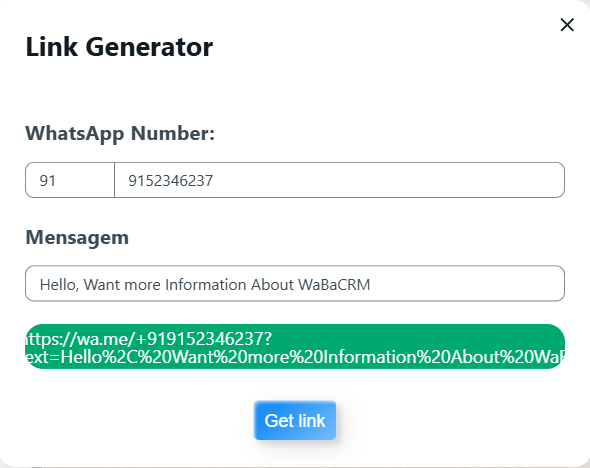This screenshot has height=468, width=590.
Task: Click the Get link button
Action: click(x=295, y=420)
